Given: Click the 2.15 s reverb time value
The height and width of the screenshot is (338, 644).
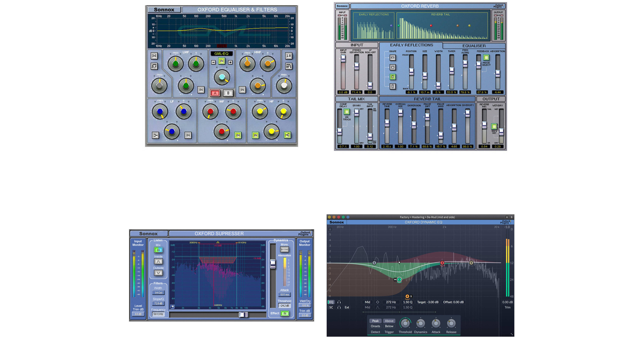Looking at the screenshot, I should [387, 147].
